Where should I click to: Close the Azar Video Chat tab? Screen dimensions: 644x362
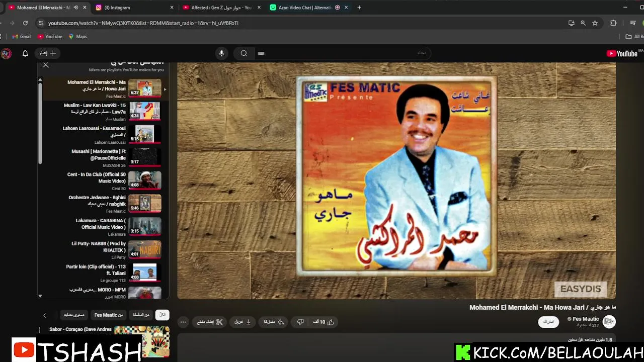(x=346, y=8)
